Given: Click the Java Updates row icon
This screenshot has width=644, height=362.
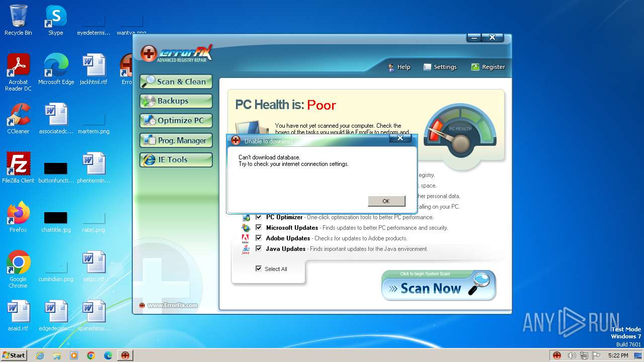Looking at the screenshot, I should click(246, 249).
